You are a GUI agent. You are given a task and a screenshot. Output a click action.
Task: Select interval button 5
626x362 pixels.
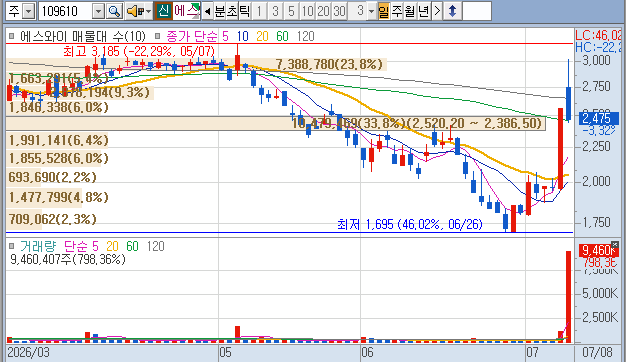click(291, 11)
